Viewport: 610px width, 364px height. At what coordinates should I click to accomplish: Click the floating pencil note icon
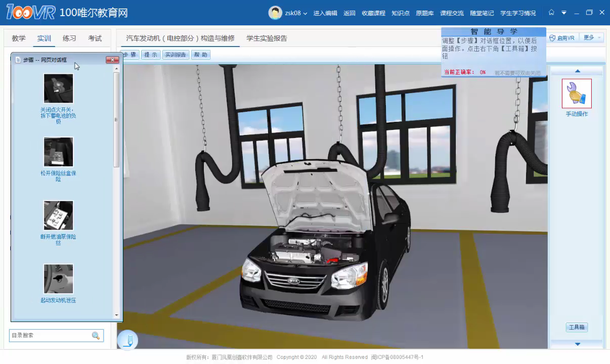127,340
